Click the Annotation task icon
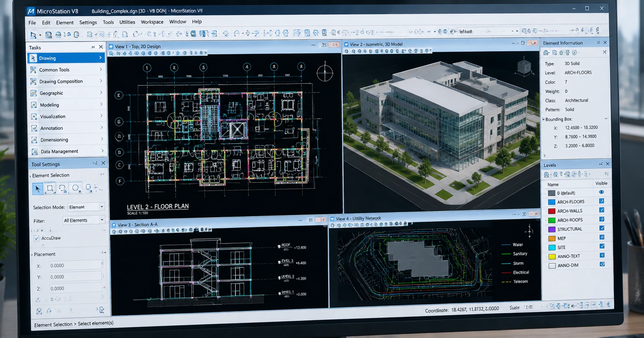The image size is (644, 338). pyautogui.click(x=34, y=128)
